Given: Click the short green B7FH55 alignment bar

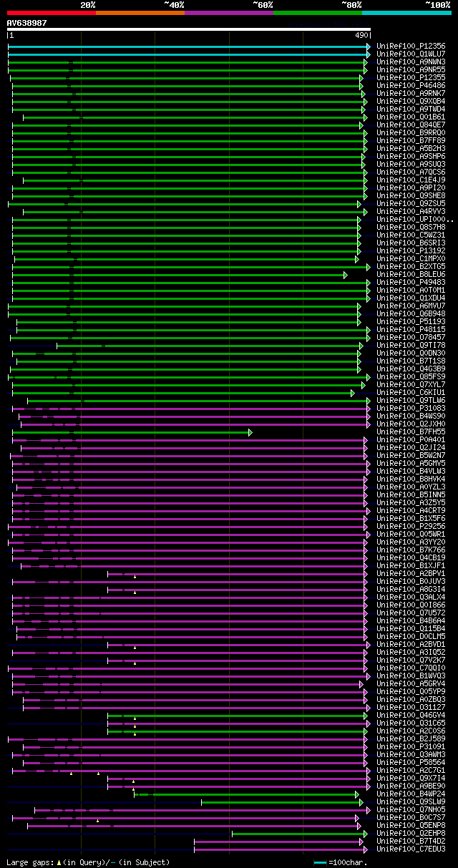Looking at the screenshot, I should (132, 432).
